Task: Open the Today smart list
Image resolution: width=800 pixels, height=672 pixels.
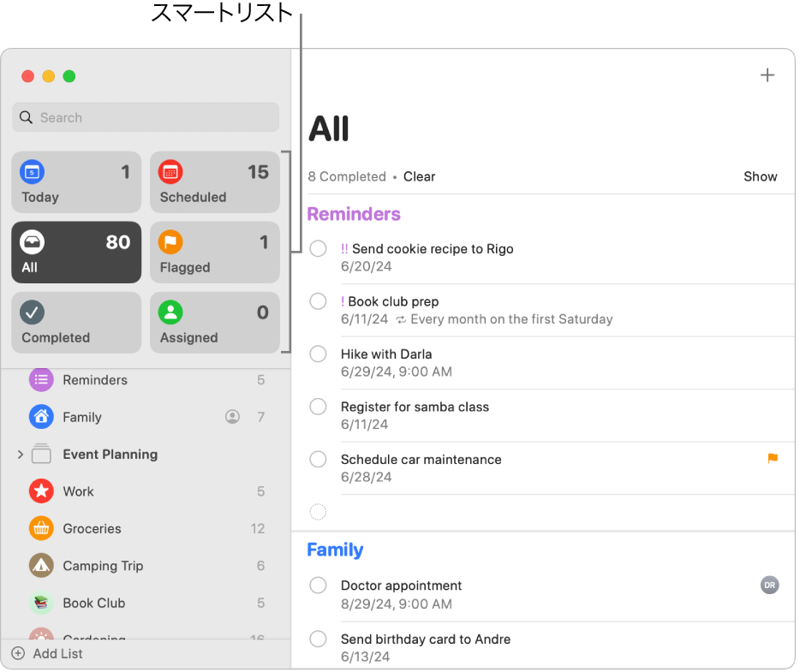Action: tap(76, 182)
